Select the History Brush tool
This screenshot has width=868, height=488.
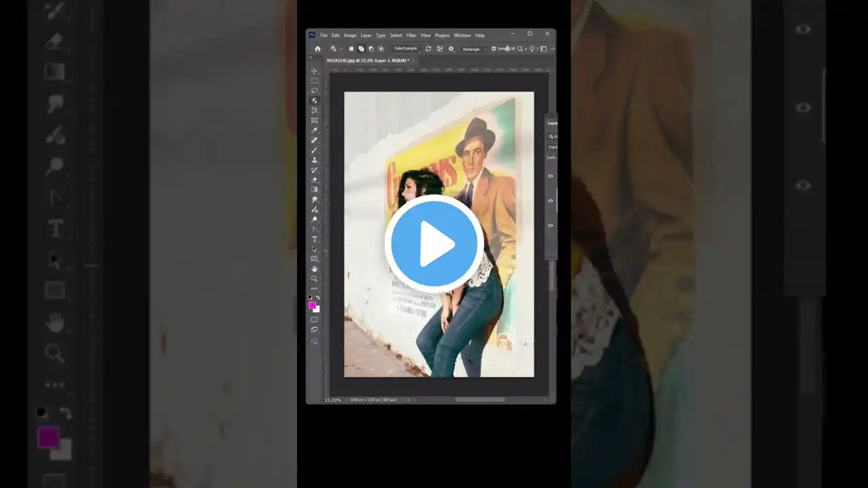click(x=314, y=169)
